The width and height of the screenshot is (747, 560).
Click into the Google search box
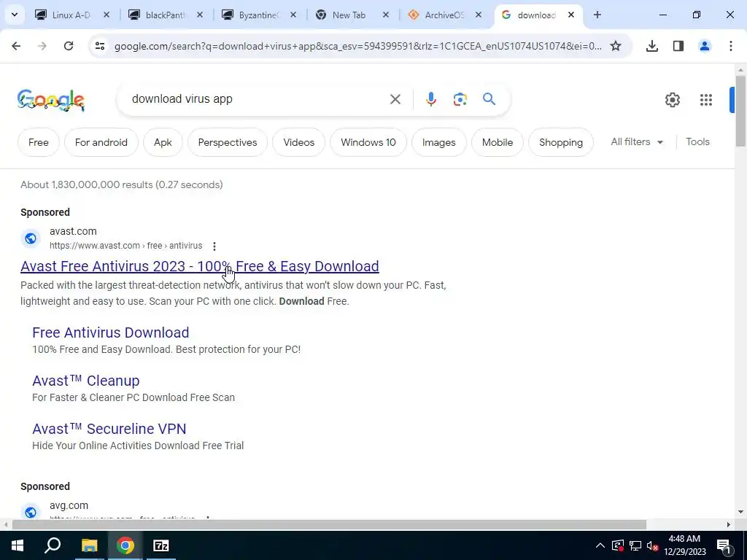(x=258, y=99)
